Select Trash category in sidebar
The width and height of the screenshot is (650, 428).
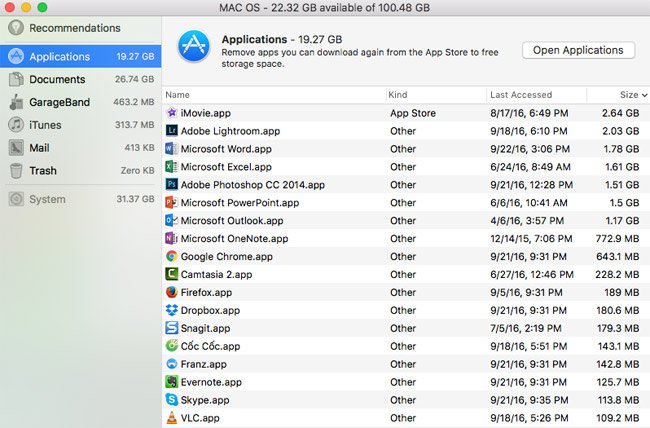(80, 170)
